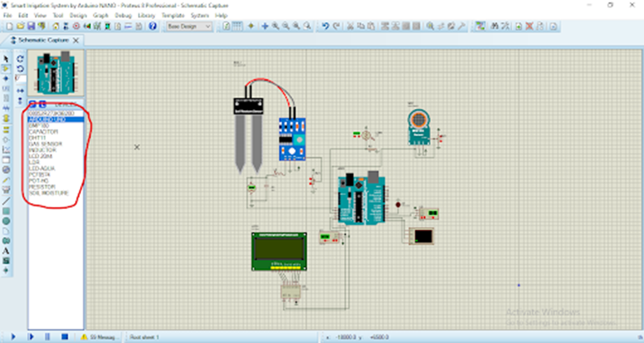This screenshot has height=343, width=644.
Task: Click the blue L library button
Action: pos(42,104)
